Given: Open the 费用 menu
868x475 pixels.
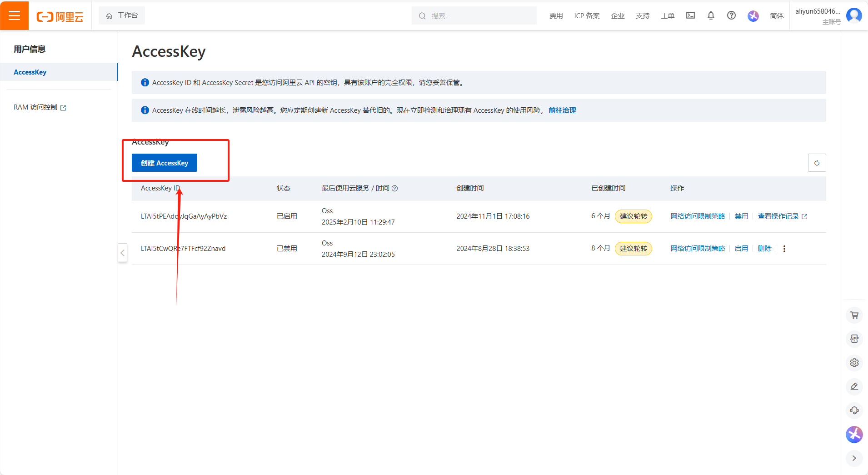Looking at the screenshot, I should [x=556, y=16].
